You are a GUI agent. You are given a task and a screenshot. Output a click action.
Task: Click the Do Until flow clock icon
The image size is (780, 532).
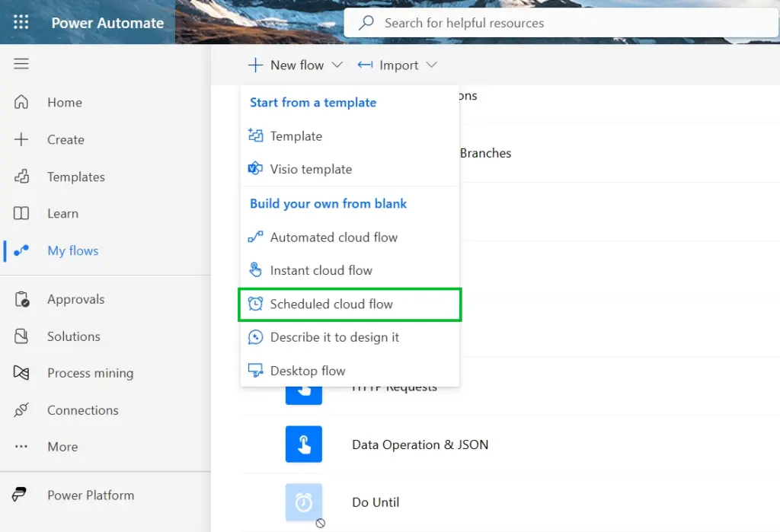tap(303, 502)
